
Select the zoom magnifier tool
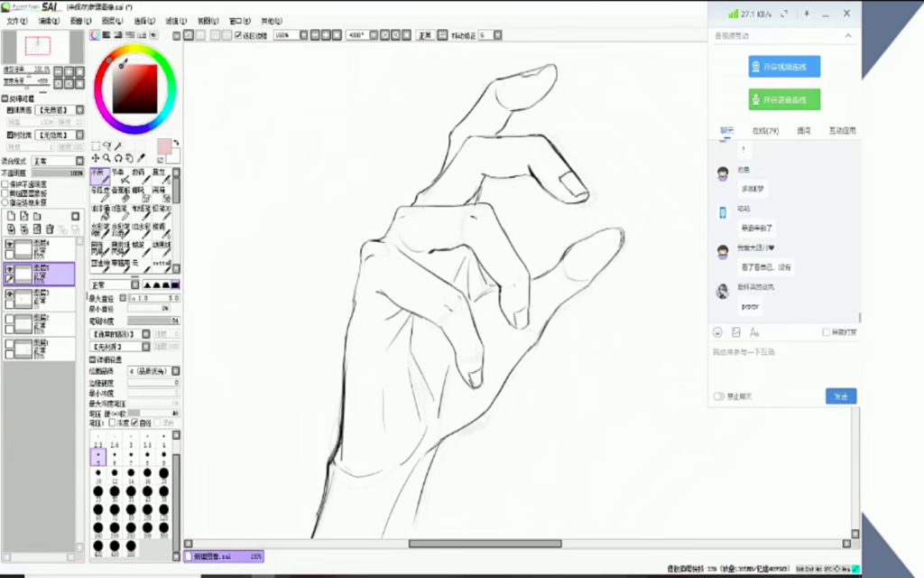point(107,158)
